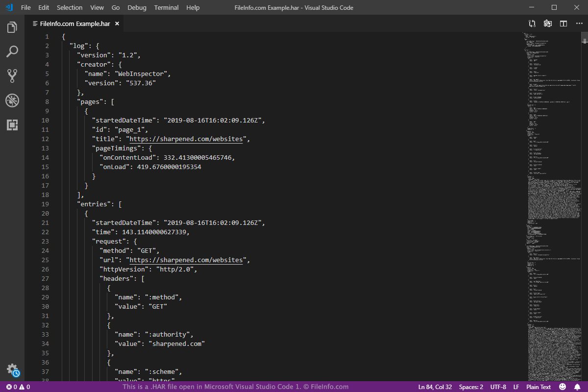
Task: Open the Extensions view in the activity bar
Action: pos(12,125)
